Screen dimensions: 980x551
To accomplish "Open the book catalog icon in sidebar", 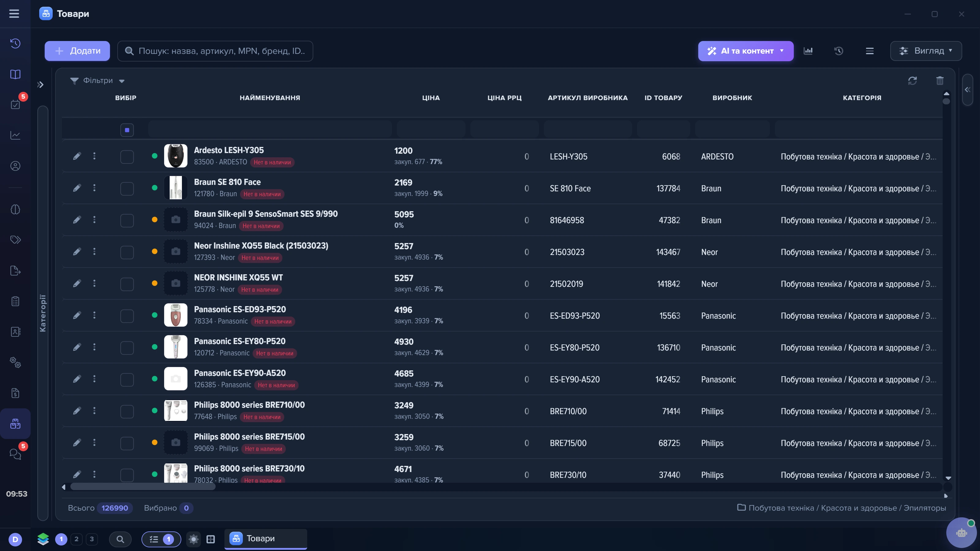I will 15,74.
